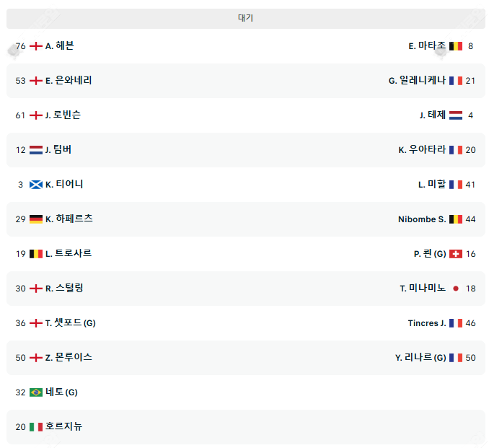
Task: Open player J. 로빈슨
Action: 63,115
